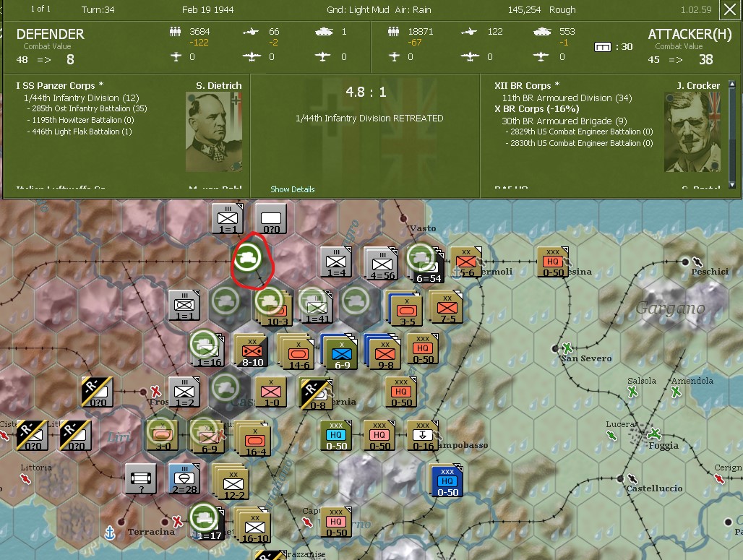Viewport: 743px width, 560px height.
Task: Select the 7-5 infantry division counter
Action: 446,307
